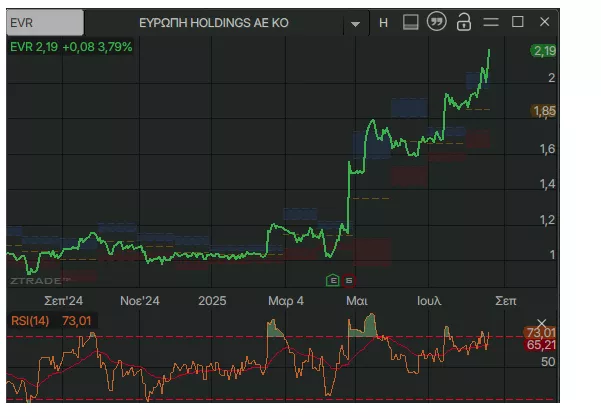Image resolution: width=601 pixels, height=419 pixels.
Task: Click the RSI(14) indicator label
Action: click(x=30, y=320)
